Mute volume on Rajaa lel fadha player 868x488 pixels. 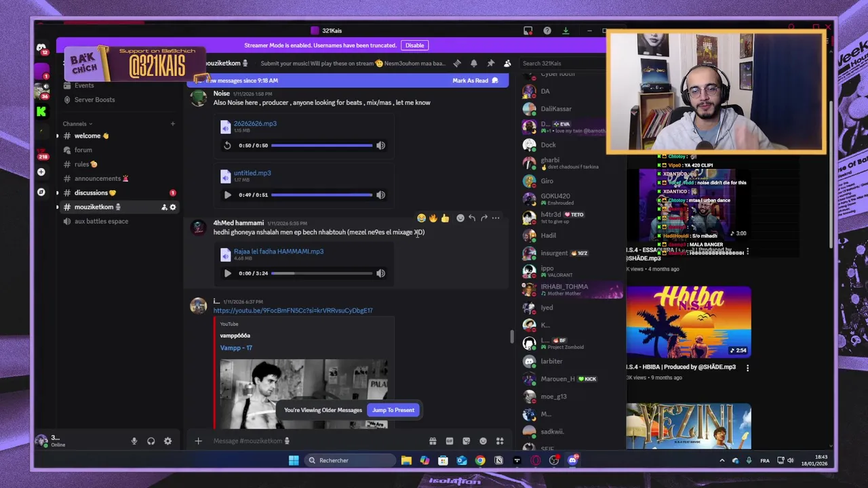(x=380, y=273)
